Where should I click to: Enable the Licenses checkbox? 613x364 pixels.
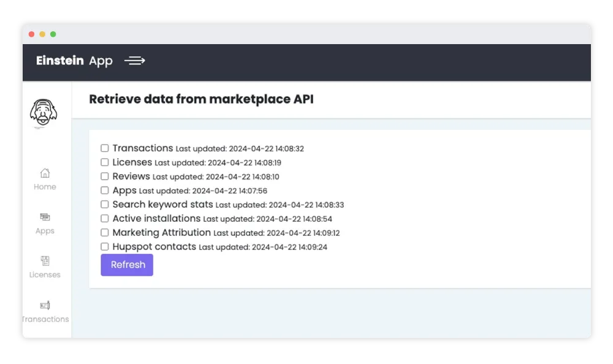pyautogui.click(x=105, y=162)
